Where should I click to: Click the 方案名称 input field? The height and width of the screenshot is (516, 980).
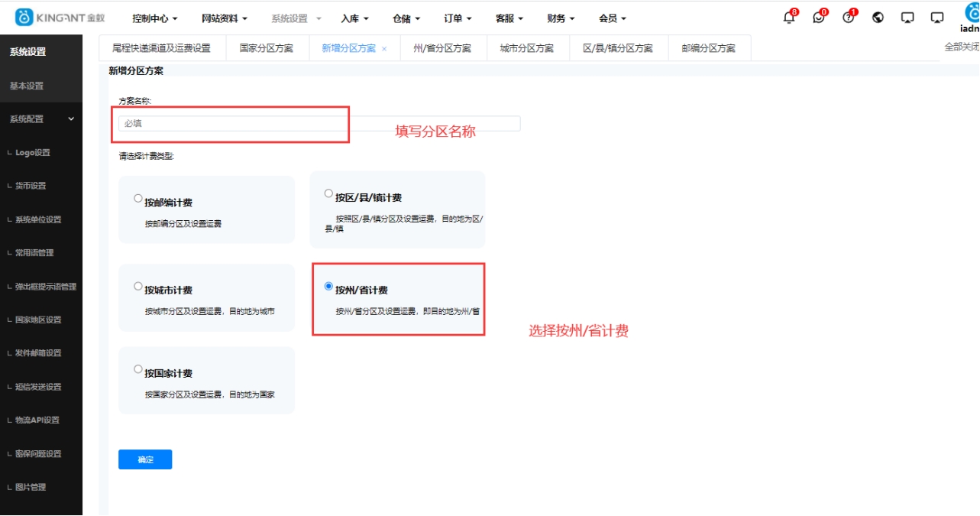(x=229, y=122)
